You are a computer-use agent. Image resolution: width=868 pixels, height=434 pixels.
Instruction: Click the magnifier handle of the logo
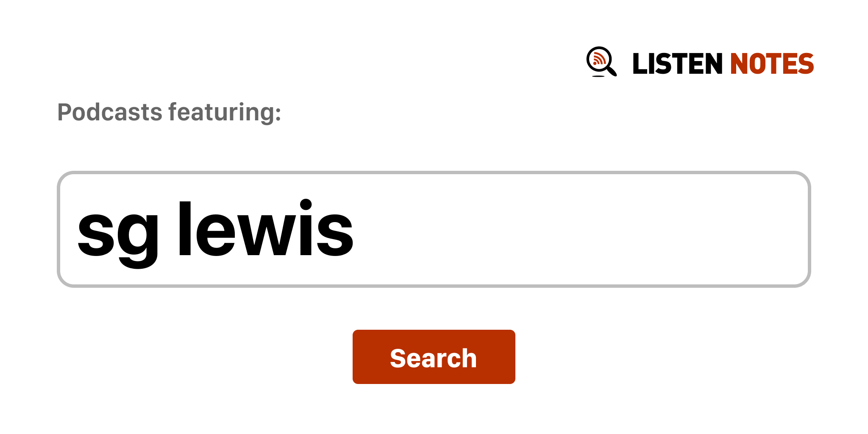[x=612, y=71]
